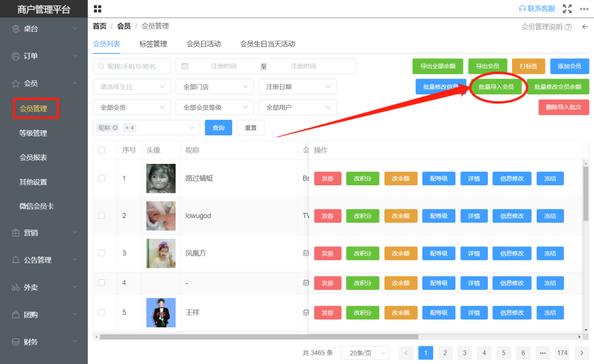Click 发券 for member 路过蜻蜓

pyautogui.click(x=328, y=178)
